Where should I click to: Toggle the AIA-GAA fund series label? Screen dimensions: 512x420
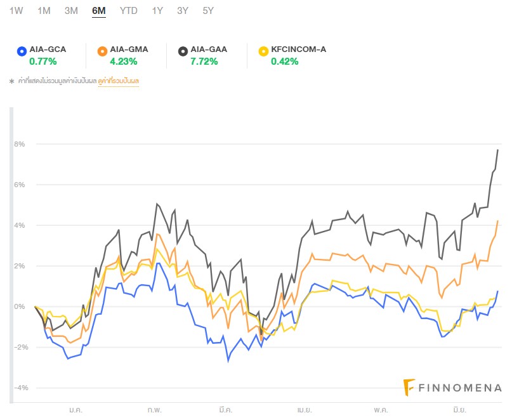[209, 49]
